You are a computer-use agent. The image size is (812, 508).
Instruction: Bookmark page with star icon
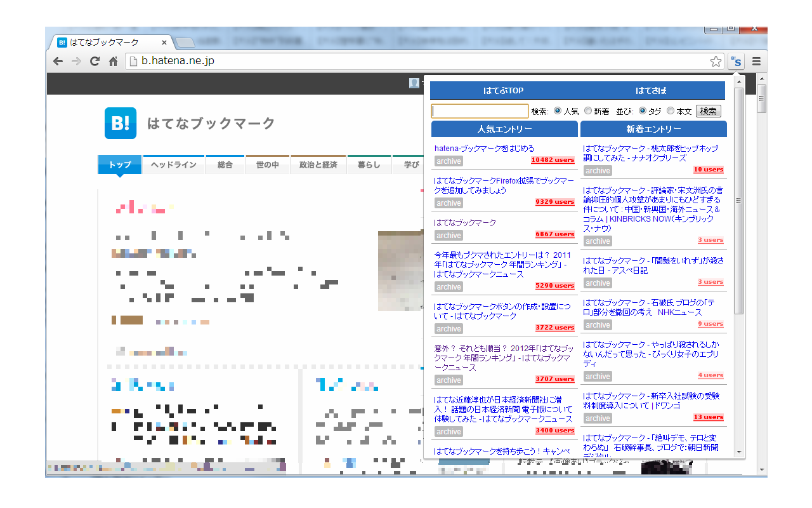[716, 62]
